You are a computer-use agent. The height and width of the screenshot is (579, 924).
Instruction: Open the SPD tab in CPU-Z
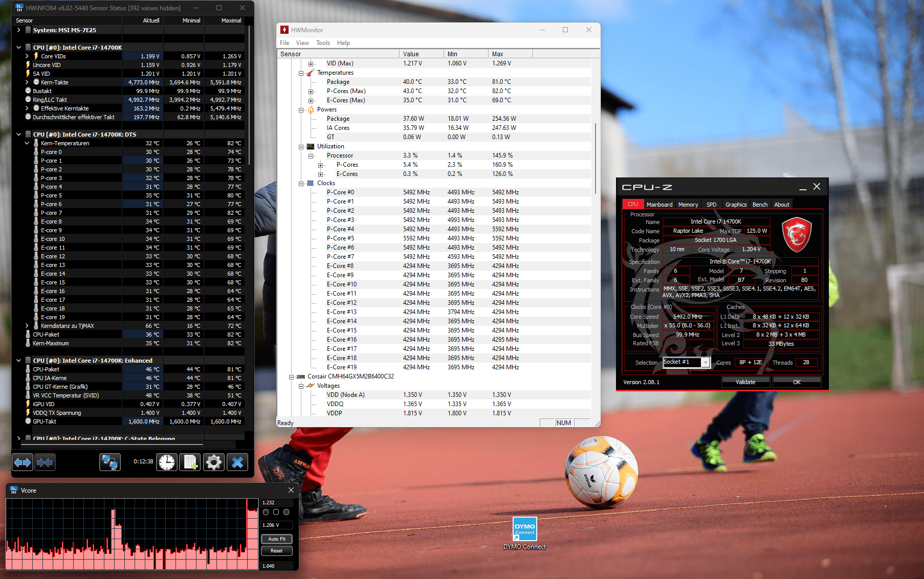click(x=711, y=205)
